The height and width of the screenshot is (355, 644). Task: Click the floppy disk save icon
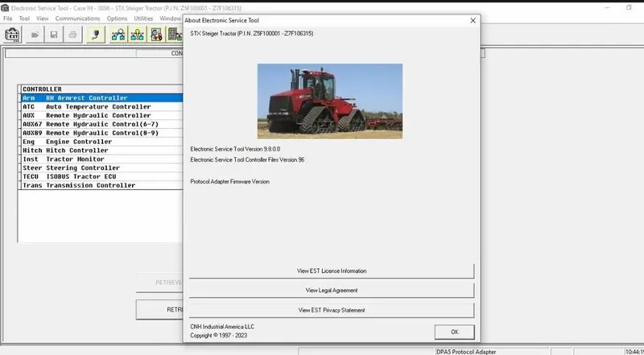pos(54,35)
